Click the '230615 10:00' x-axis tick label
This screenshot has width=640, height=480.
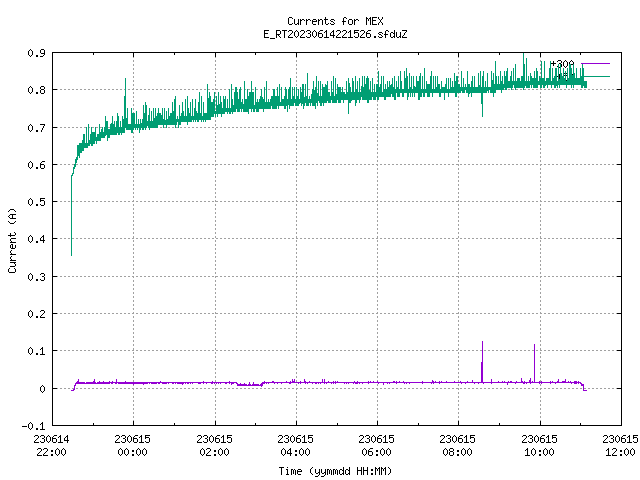[540, 445]
